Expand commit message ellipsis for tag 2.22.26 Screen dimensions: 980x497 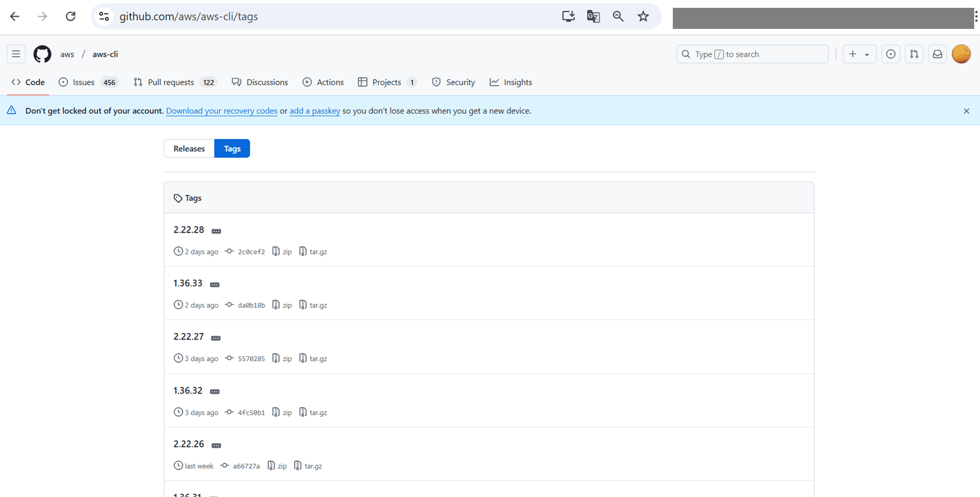pyautogui.click(x=216, y=445)
